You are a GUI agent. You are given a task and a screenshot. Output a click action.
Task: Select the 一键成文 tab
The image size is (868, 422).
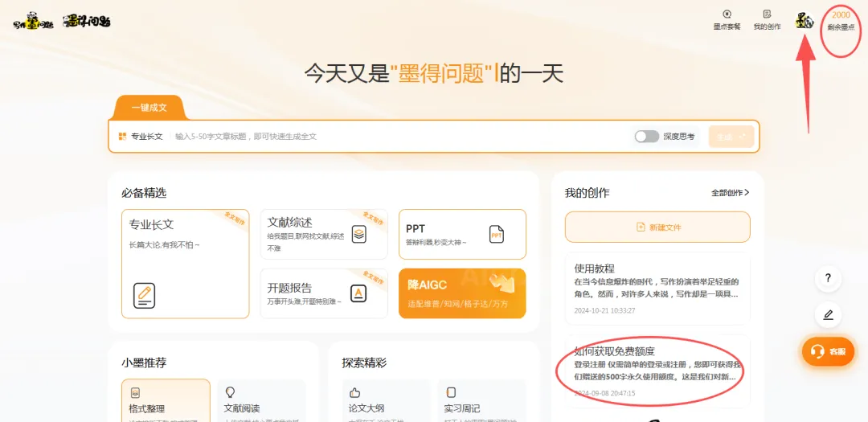click(x=149, y=108)
